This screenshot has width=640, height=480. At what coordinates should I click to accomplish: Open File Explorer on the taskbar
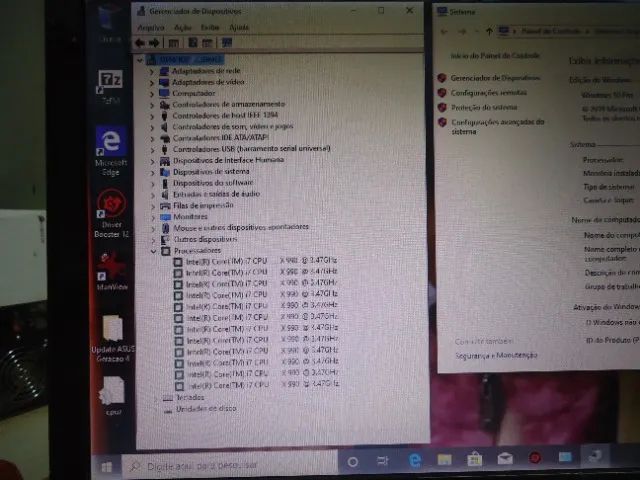[444, 460]
